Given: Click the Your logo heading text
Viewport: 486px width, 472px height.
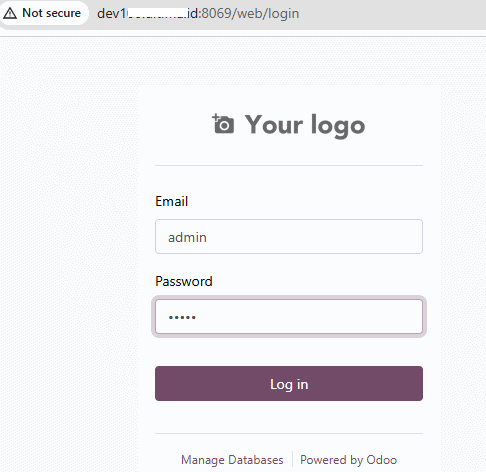Looking at the screenshot, I should click(305, 125).
